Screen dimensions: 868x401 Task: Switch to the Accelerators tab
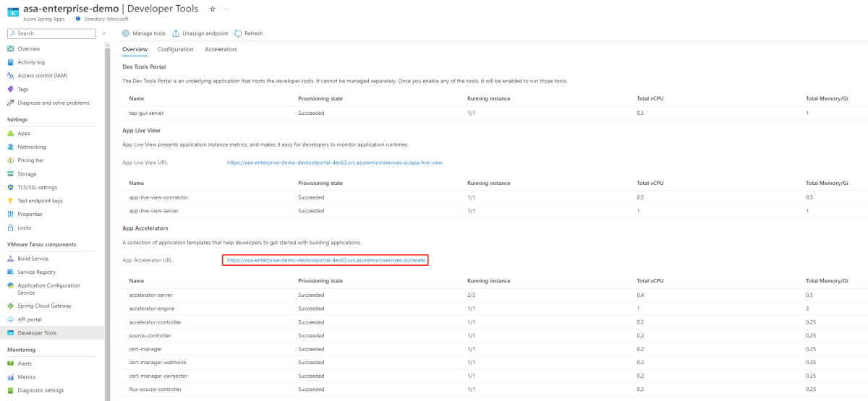221,49
